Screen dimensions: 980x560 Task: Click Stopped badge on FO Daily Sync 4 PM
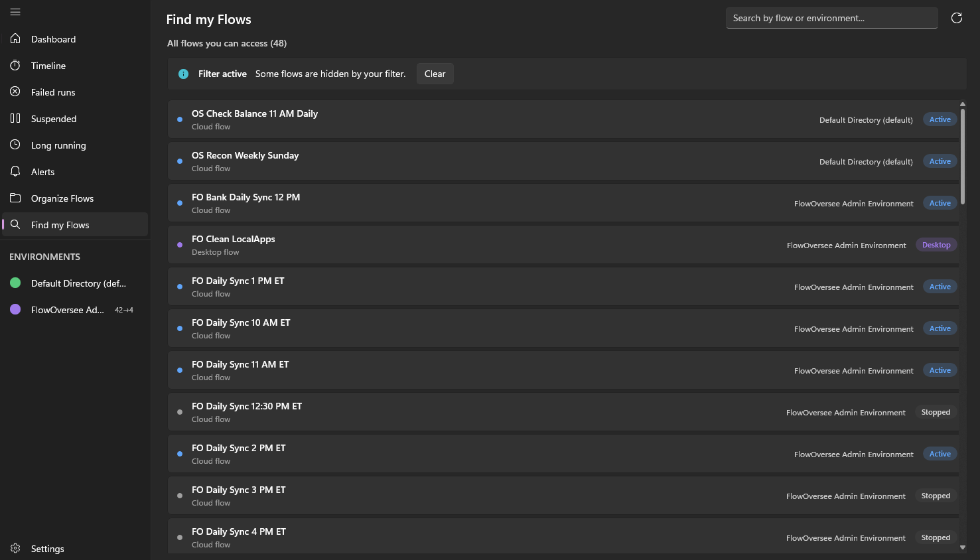tap(936, 537)
